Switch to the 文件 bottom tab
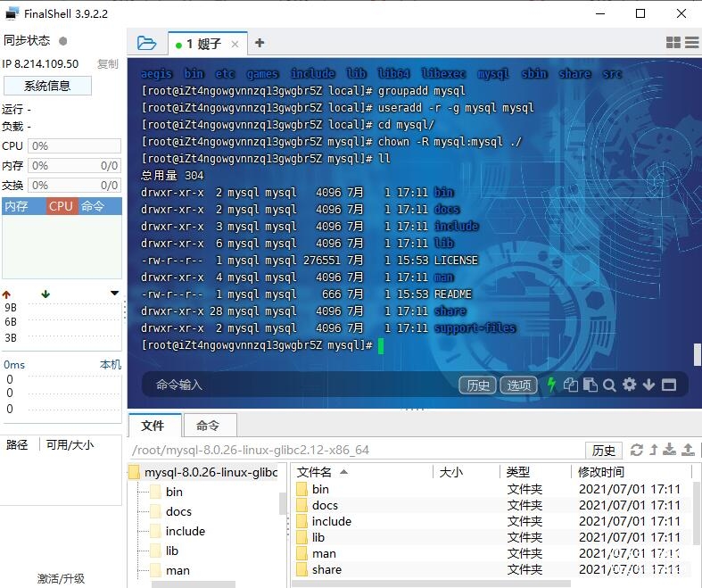The width and height of the screenshot is (702, 588). pos(153,426)
